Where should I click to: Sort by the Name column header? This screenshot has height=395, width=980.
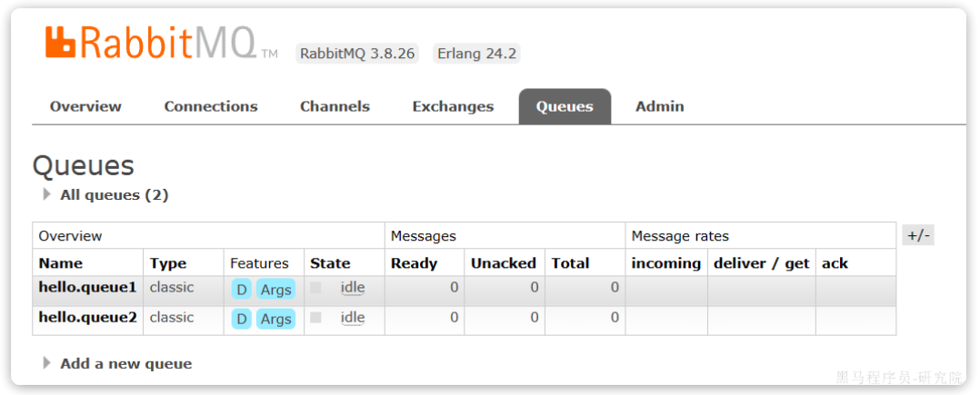61,263
